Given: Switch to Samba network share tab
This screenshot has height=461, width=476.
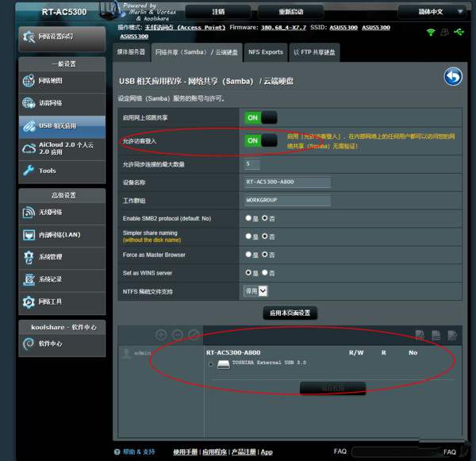Looking at the screenshot, I should coord(197,52).
